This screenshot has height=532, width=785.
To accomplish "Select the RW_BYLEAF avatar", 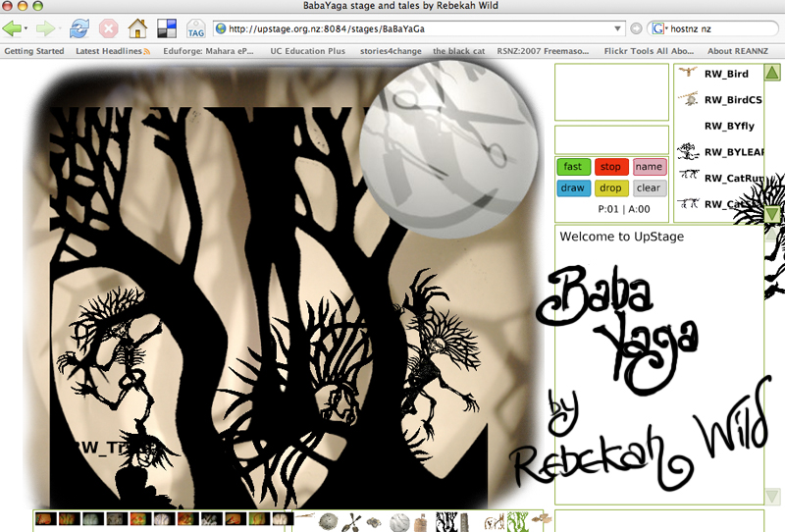I will click(x=734, y=152).
